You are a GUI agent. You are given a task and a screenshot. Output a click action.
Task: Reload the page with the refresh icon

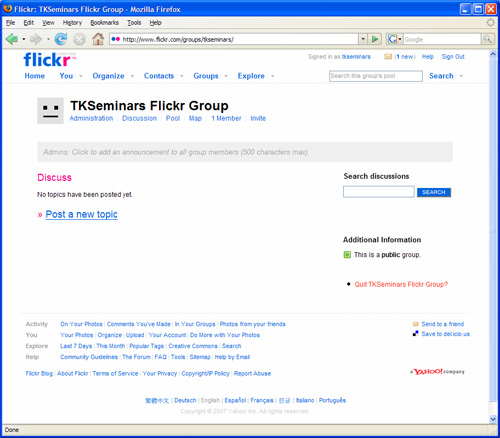61,39
